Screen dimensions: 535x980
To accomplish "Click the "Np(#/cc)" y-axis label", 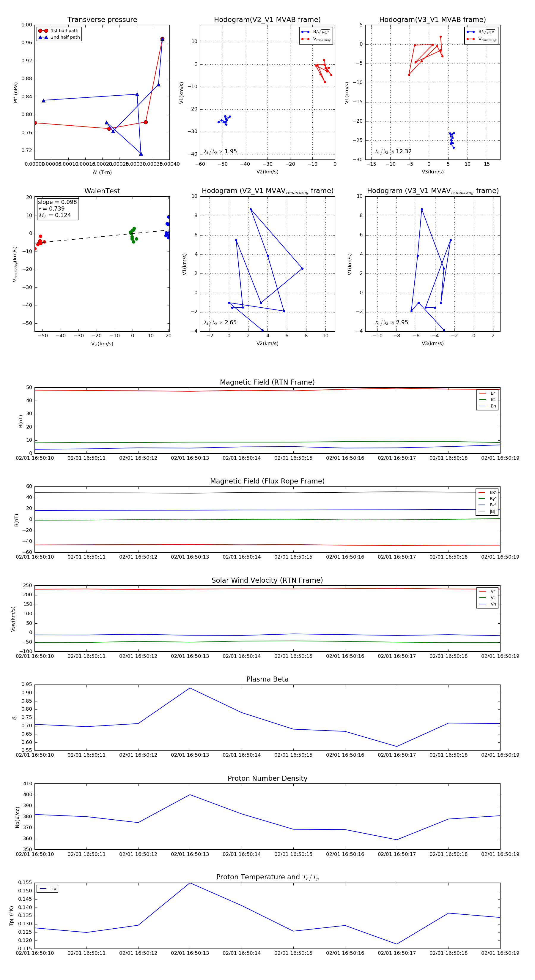I will click(17, 817).
